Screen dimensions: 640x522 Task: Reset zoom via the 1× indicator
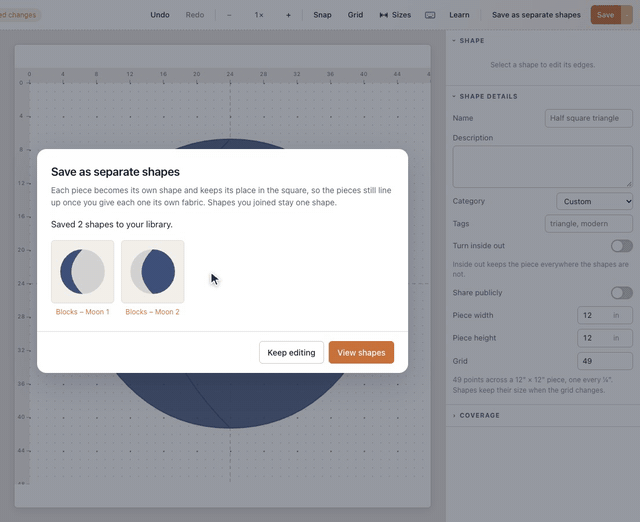259,15
